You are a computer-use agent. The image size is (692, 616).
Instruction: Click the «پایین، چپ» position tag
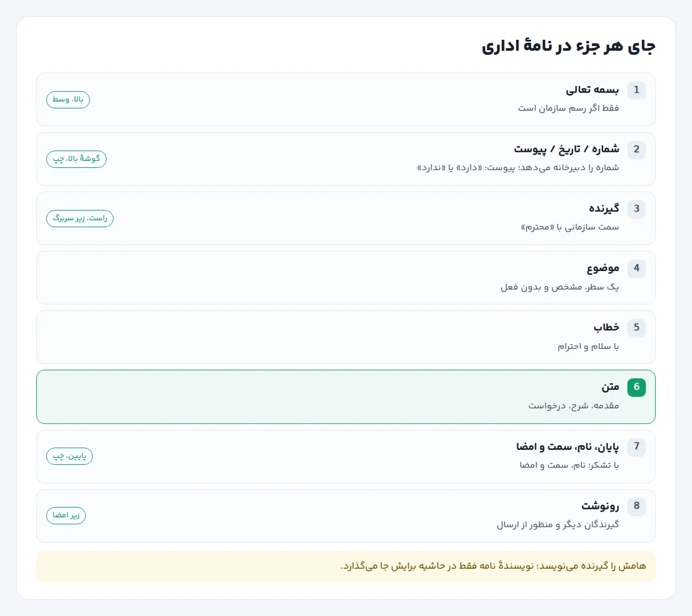69,456
